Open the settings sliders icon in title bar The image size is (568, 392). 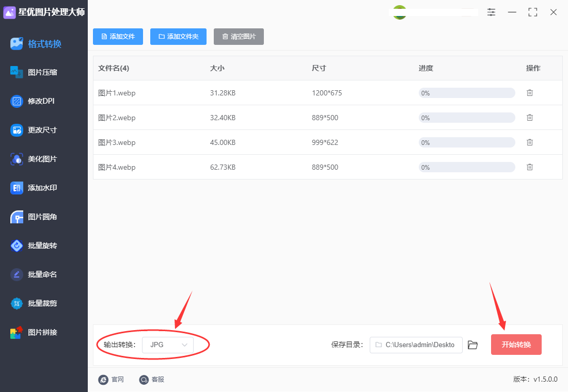pyautogui.click(x=491, y=12)
